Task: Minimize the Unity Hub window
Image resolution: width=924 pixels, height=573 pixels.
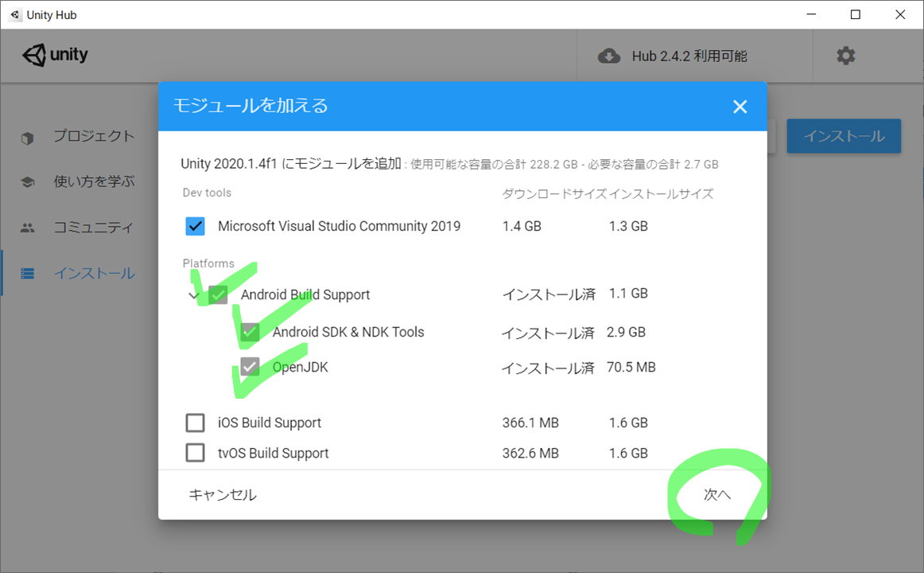Action: coord(811,14)
